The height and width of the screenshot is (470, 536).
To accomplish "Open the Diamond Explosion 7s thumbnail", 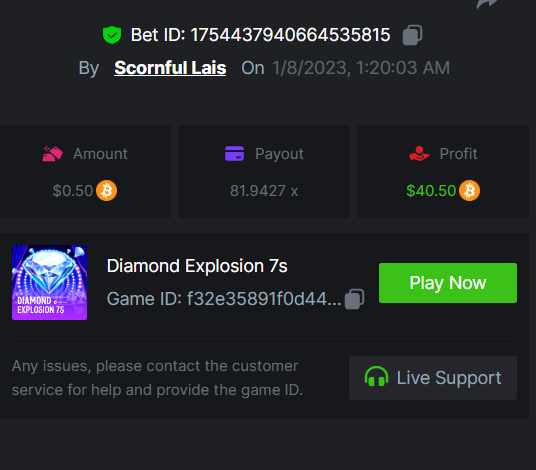I will [50, 283].
